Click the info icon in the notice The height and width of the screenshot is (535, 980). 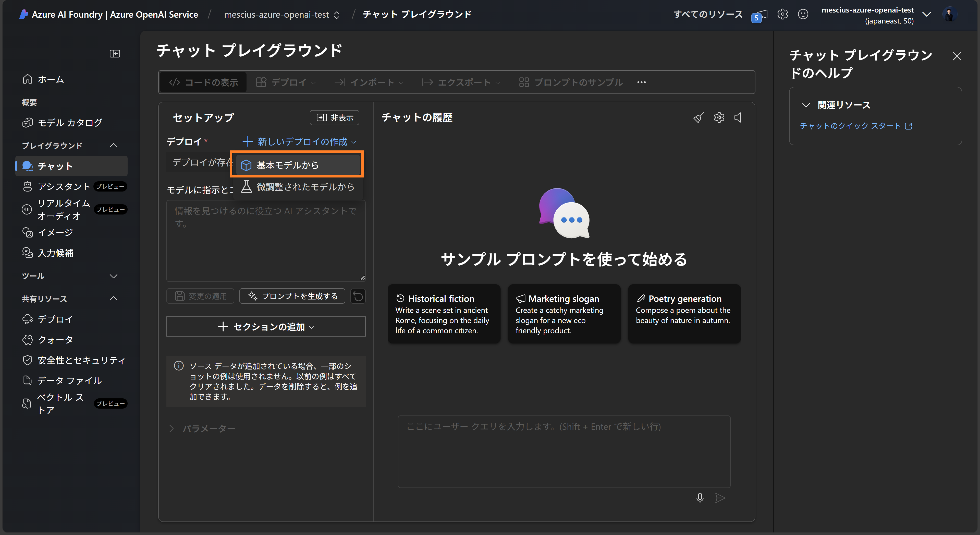[x=178, y=366]
